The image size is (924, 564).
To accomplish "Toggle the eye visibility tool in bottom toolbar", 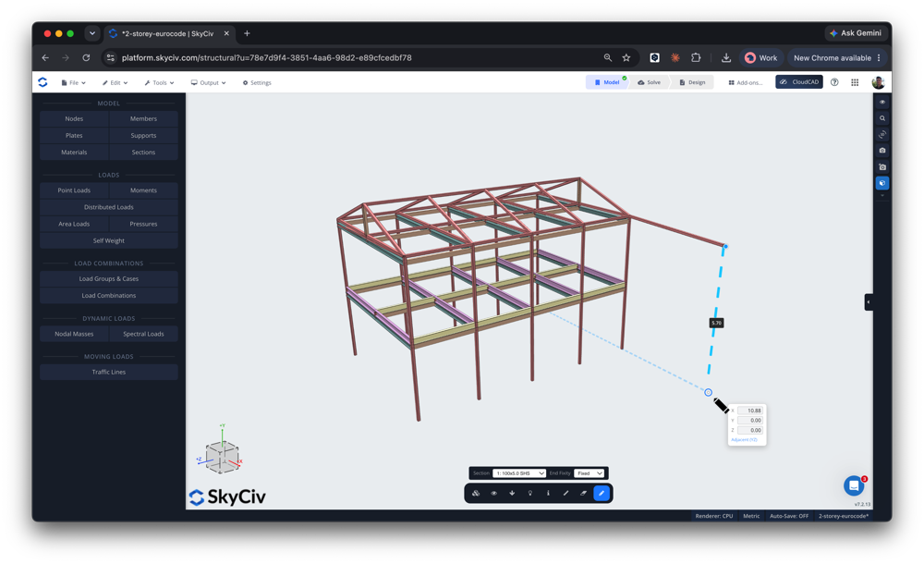I will tap(493, 493).
